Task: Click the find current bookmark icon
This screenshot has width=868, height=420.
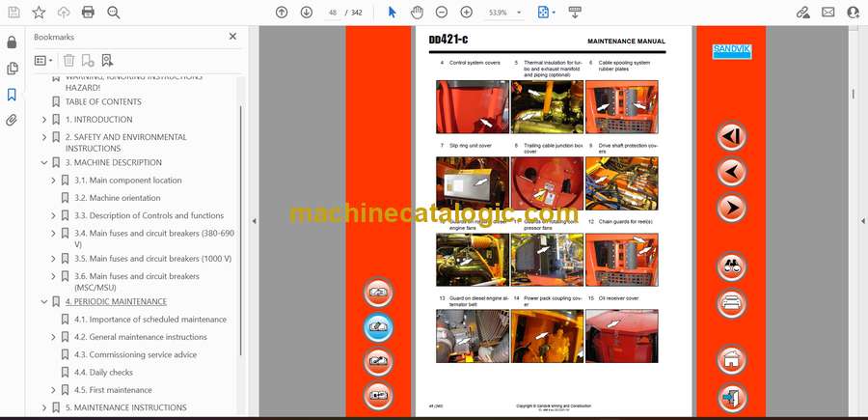Action: (x=107, y=61)
